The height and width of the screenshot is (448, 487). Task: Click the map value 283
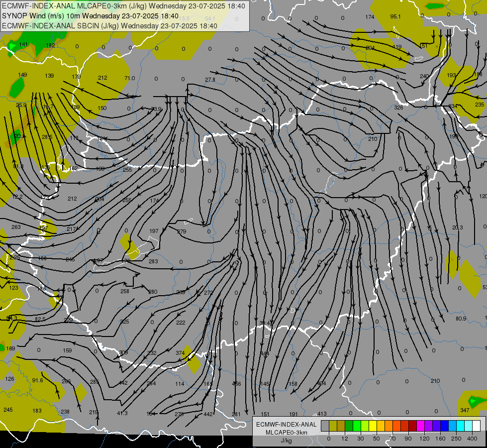153,261
